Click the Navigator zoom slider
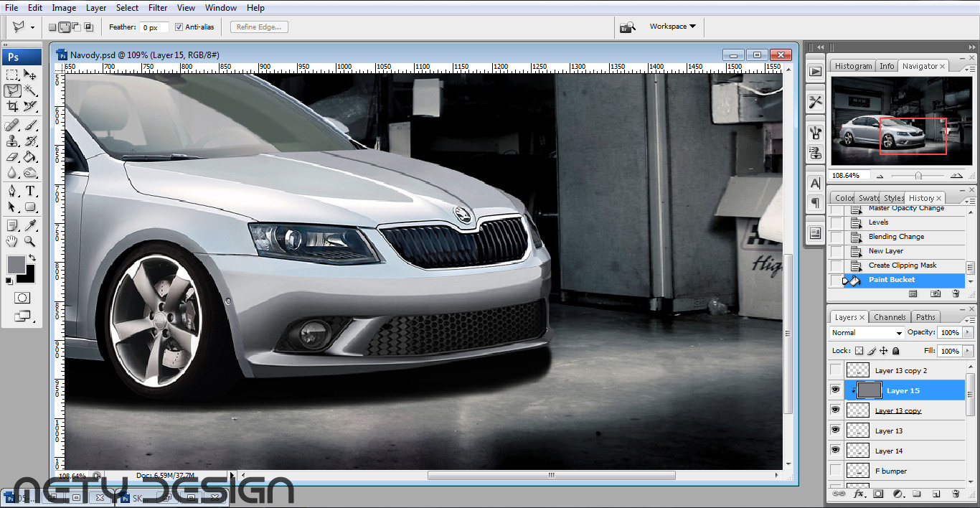The width and height of the screenshot is (980, 508). click(x=918, y=176)
